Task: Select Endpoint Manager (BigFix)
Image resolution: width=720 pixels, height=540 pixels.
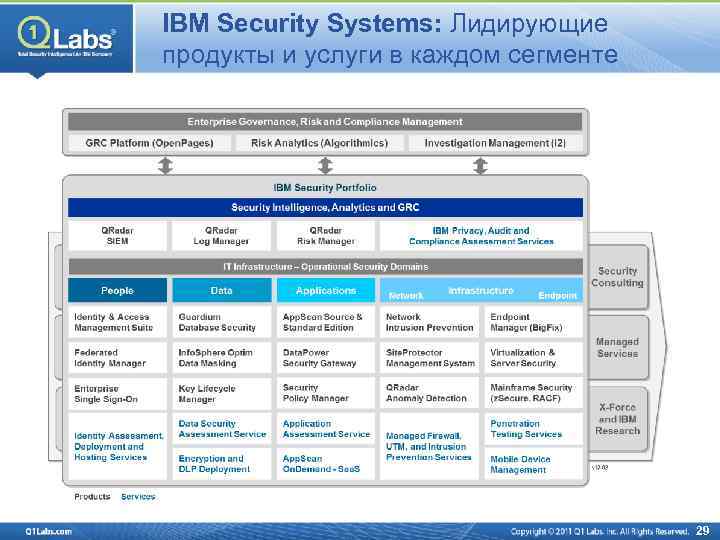Action: coord(534,322)
